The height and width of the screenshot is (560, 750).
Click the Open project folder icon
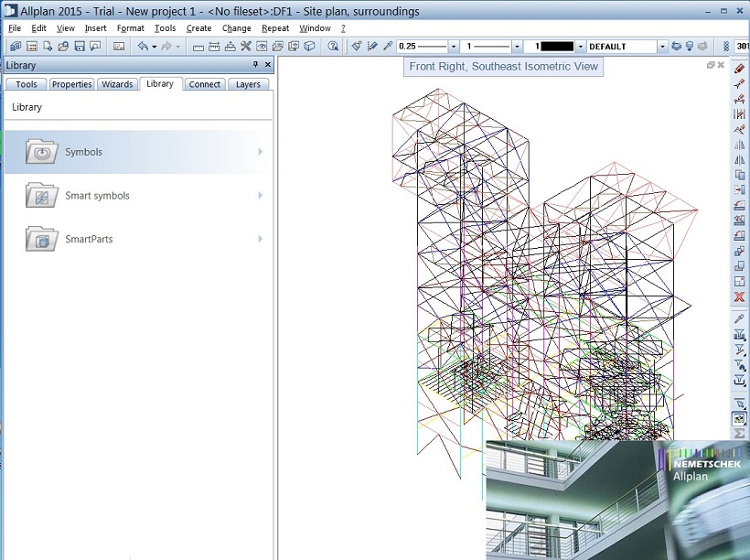tap(63, 47)
